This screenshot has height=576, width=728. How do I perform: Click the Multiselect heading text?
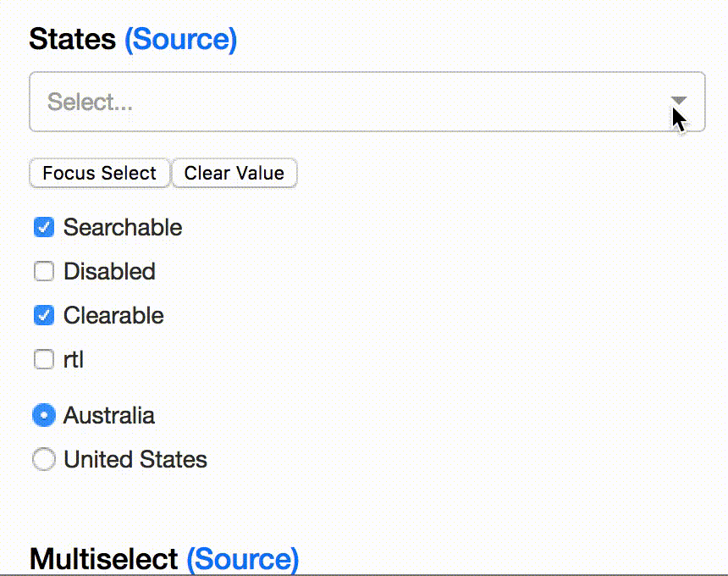tap(103, 559)
